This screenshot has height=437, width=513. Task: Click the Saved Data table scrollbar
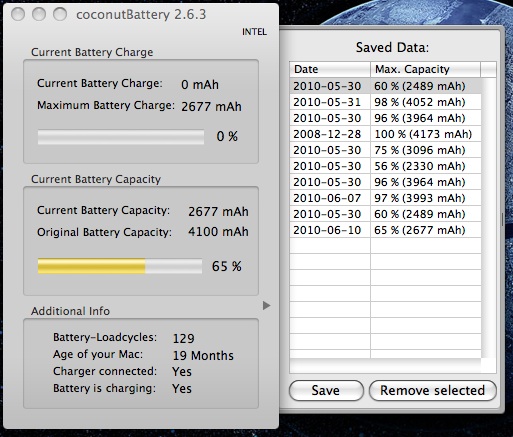point(489,218)
